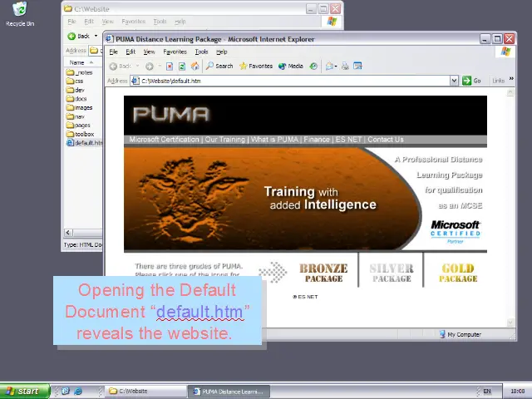Select the dev folder in C:\Website window
This screenshot has height=399, width=532.
point(76,90)
